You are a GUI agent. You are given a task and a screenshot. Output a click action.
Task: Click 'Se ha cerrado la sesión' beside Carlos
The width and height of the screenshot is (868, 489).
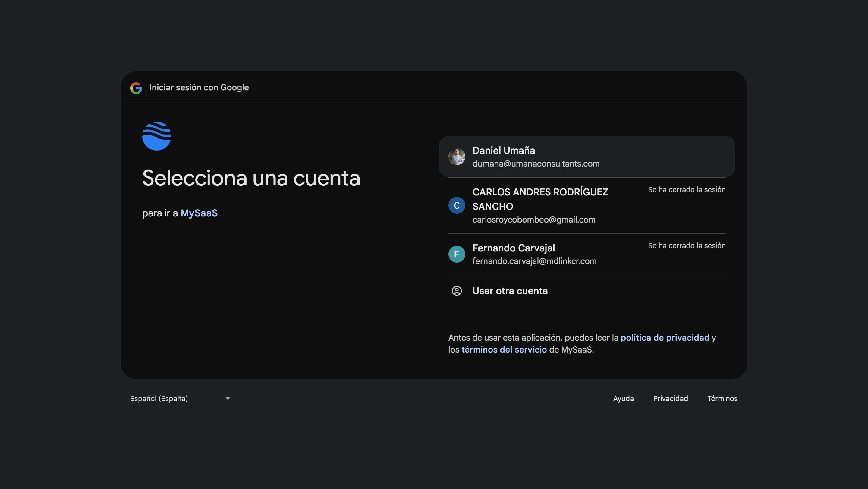[x=686, y=189]
